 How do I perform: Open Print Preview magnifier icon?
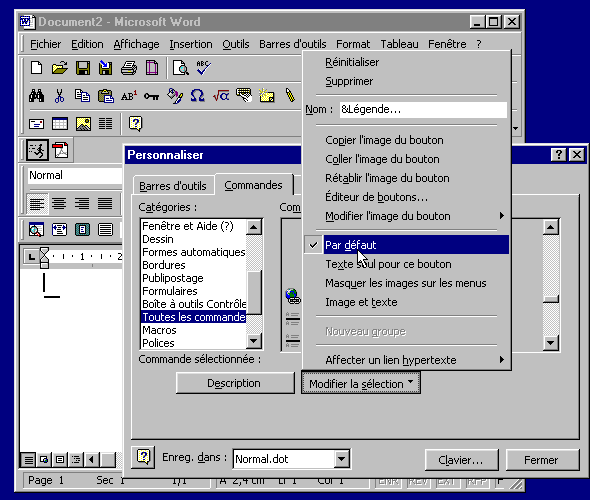tap(181, 68)
